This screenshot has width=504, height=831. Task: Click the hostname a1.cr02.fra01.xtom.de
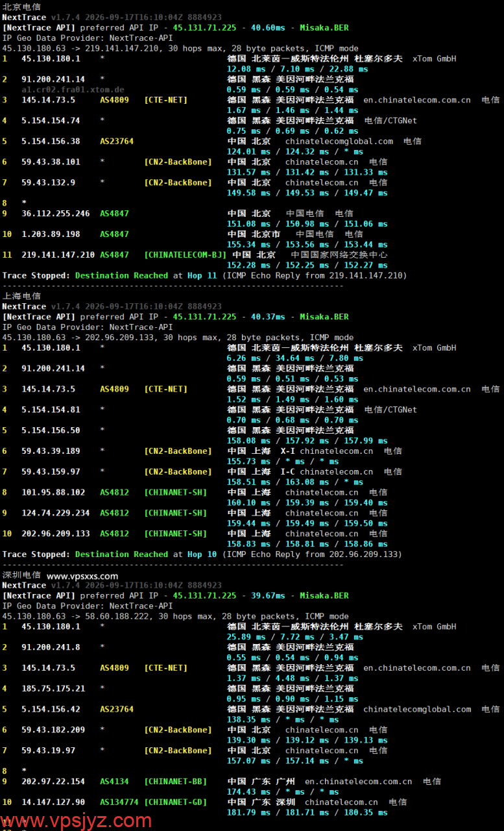pyautogui.click(x=73, y=90)
